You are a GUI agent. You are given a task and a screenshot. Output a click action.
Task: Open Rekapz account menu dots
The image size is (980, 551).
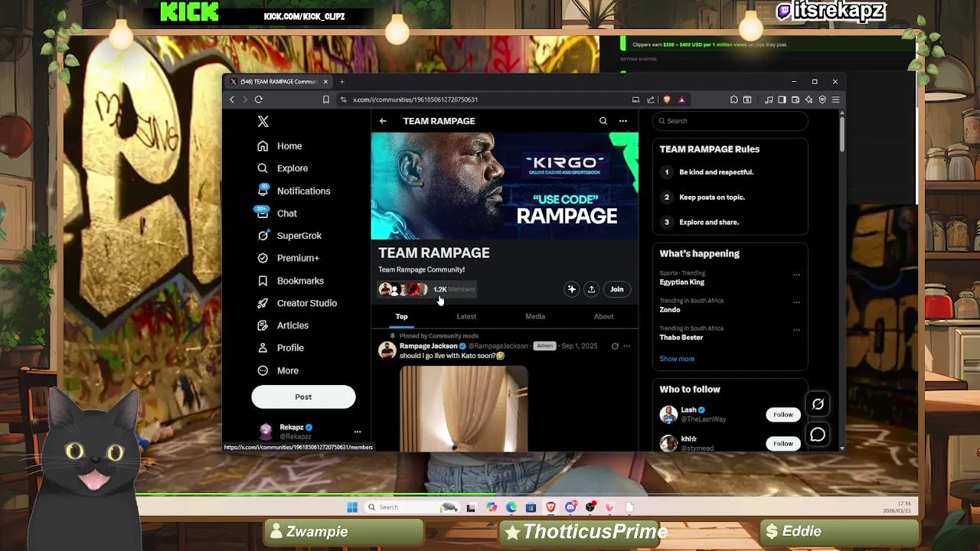357,432
